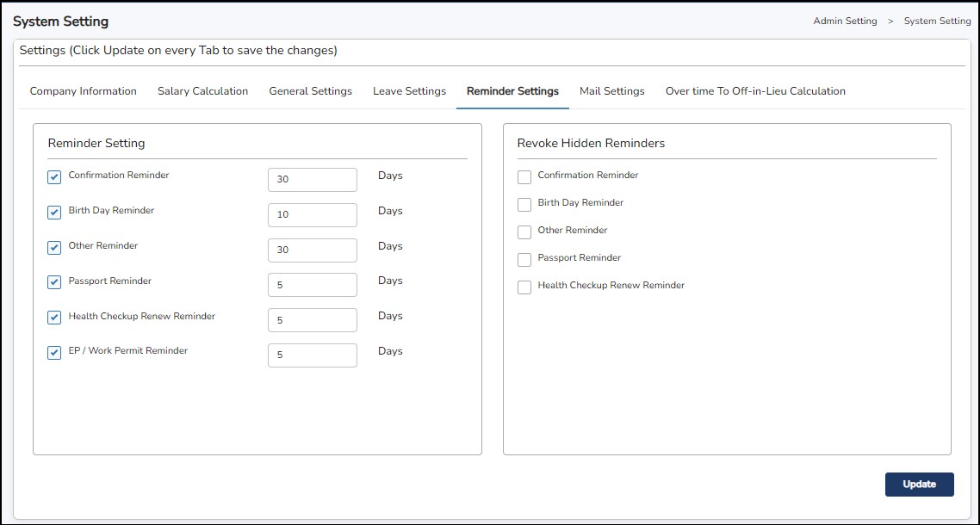This screenshot has width=980, height=525.
Task: Check Health Checkup Renew Reminder revoke box
Action: tap(524, 287)
